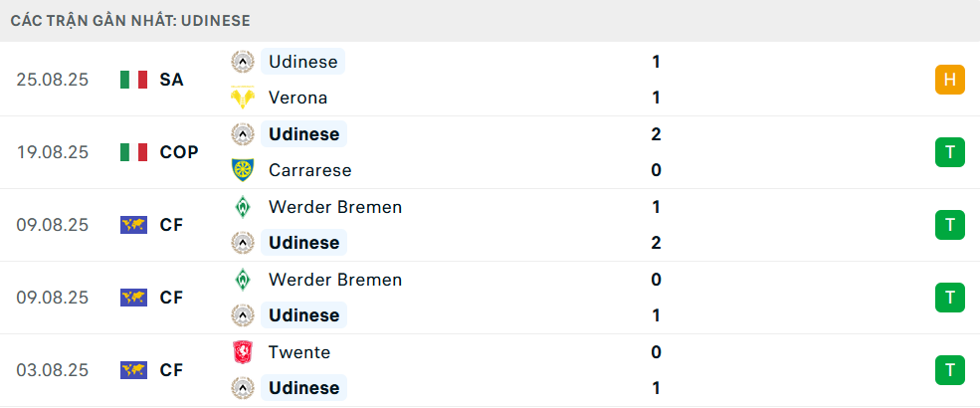Click the Twente club crest
This screenshot has height=408, width=980.
(x=242, y=352)
